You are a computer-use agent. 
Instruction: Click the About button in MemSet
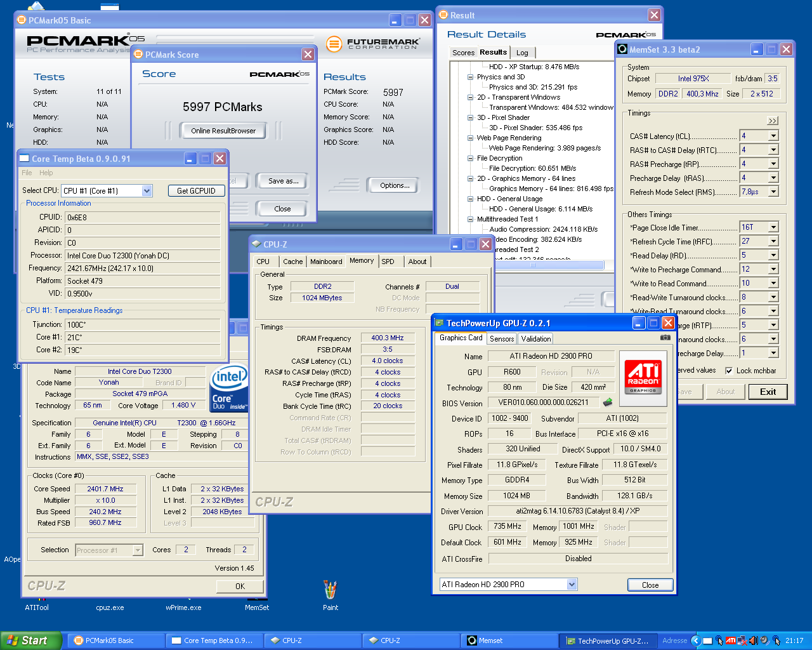726,392
